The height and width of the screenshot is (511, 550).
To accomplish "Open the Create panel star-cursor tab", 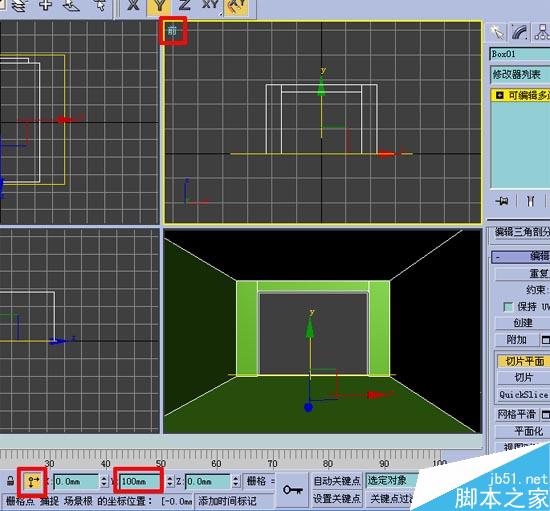I will (x=497, y=32).
